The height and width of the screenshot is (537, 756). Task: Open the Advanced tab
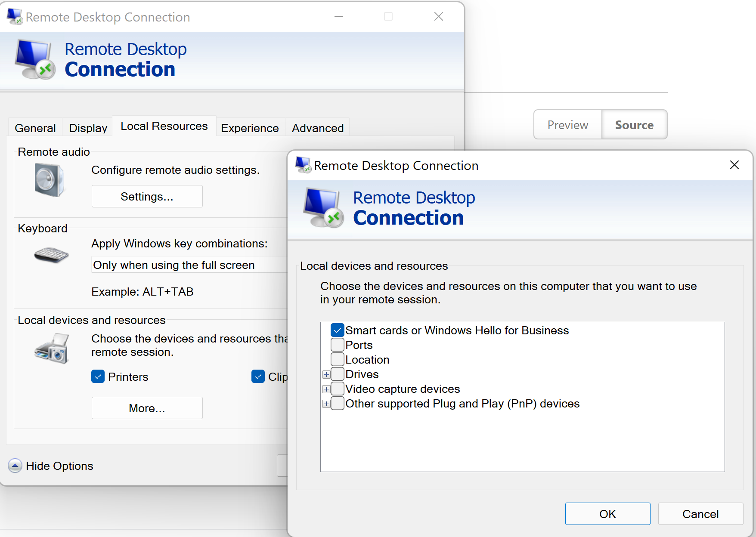coord(318,128)
